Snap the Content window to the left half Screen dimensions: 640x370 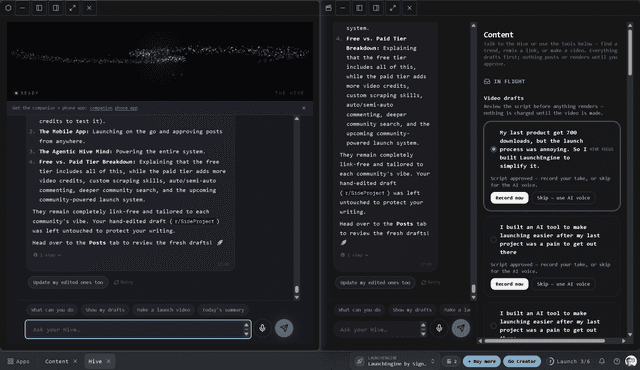[360, 8]
